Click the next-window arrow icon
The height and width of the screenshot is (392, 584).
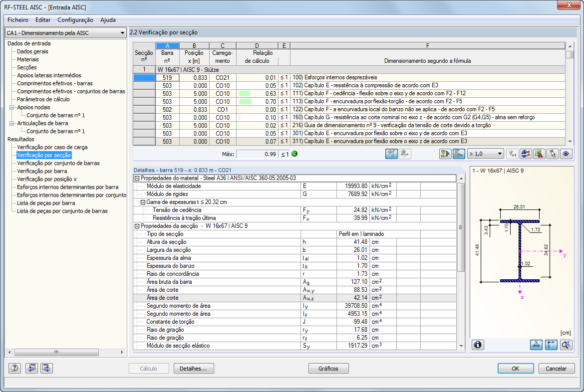coord(46,368)
